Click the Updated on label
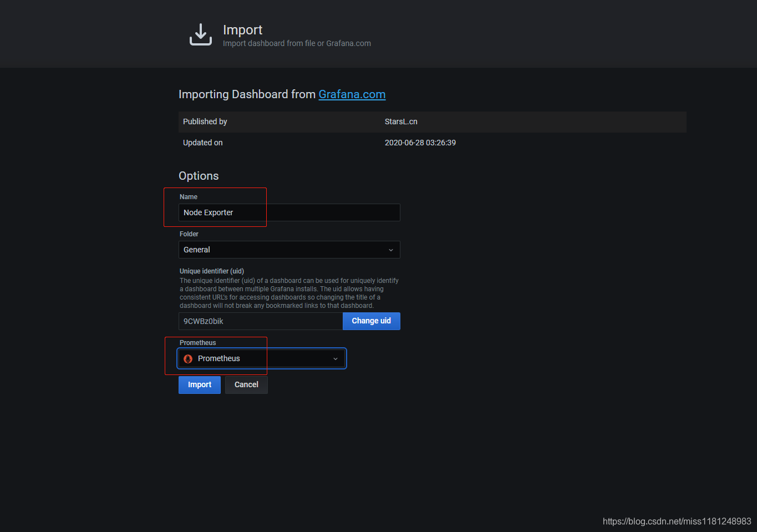Viewport: 757px width, 532px height. pos(203,143)
